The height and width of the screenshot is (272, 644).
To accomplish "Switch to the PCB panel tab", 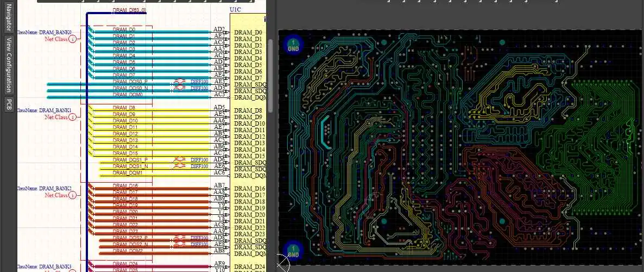I will pos(8,104).
